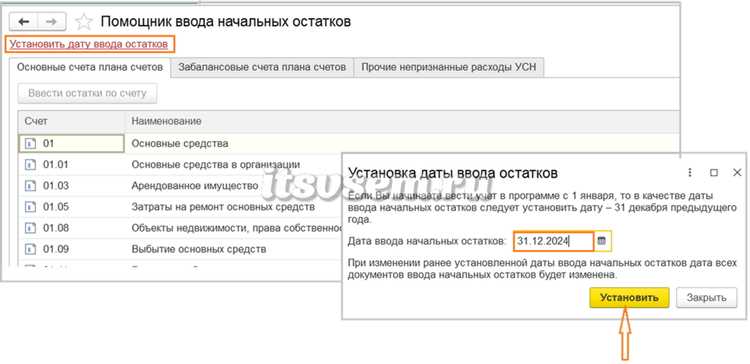The image size is (750, 364).
Task: Click the account icon for row 01.05
Action: (30, 207)
